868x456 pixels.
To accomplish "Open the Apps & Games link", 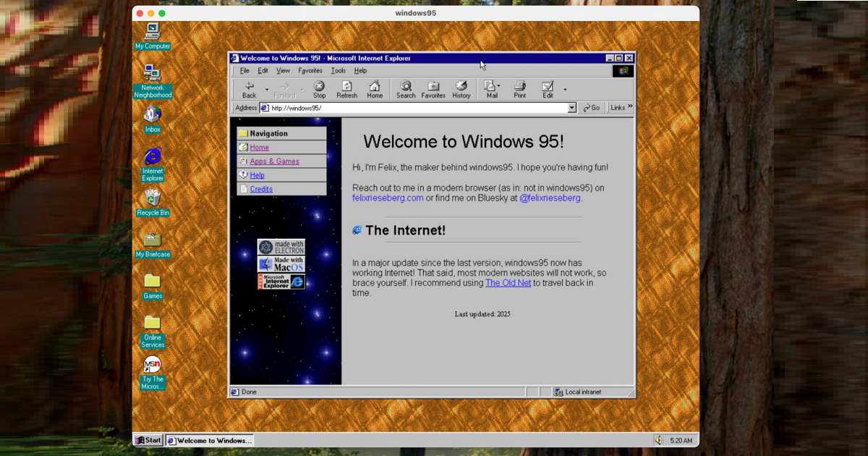I will pyautogui.click(x=274, y=161).
